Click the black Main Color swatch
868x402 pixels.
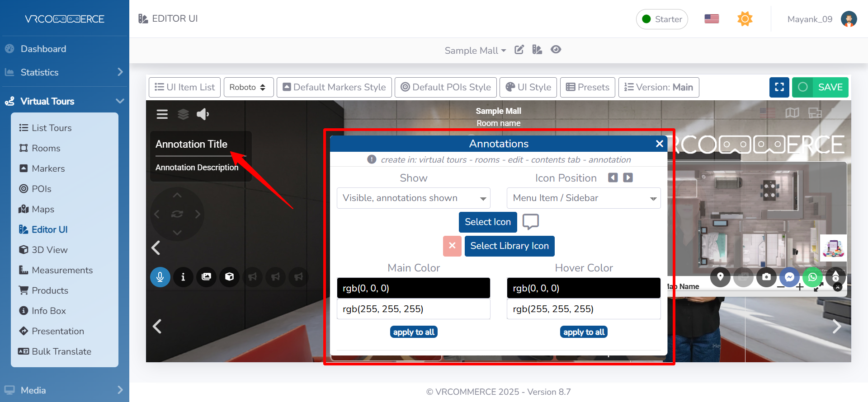(x=413, y=288)
